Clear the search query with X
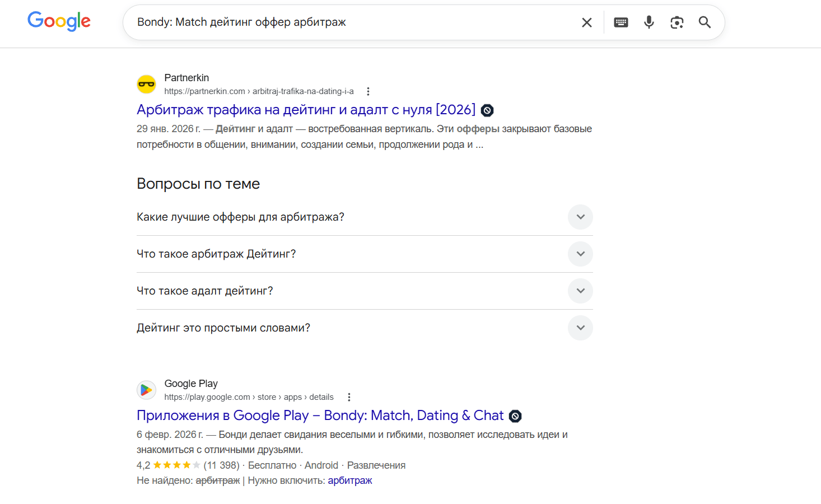821x504 pixels. click(x=587, y=22)
